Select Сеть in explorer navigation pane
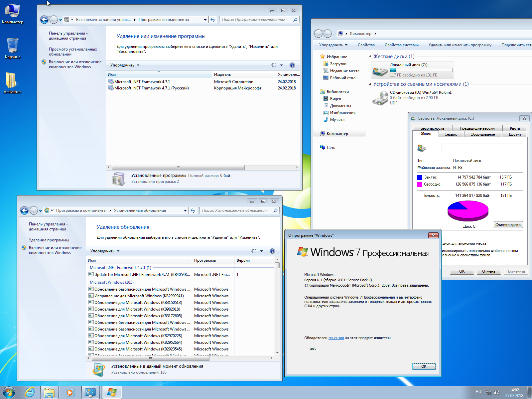This screenshot has height=399, width=532. (x=331, y=148)
